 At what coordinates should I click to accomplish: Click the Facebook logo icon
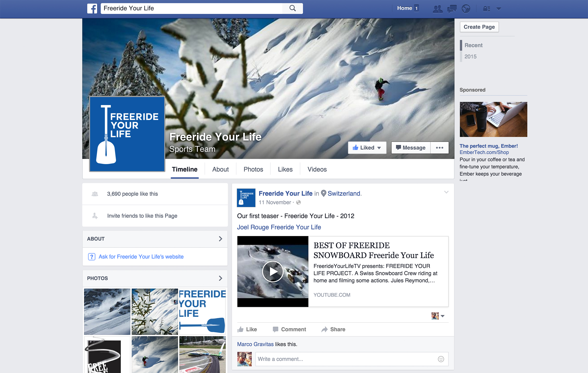pyautogui.click(x=92, y=9)
